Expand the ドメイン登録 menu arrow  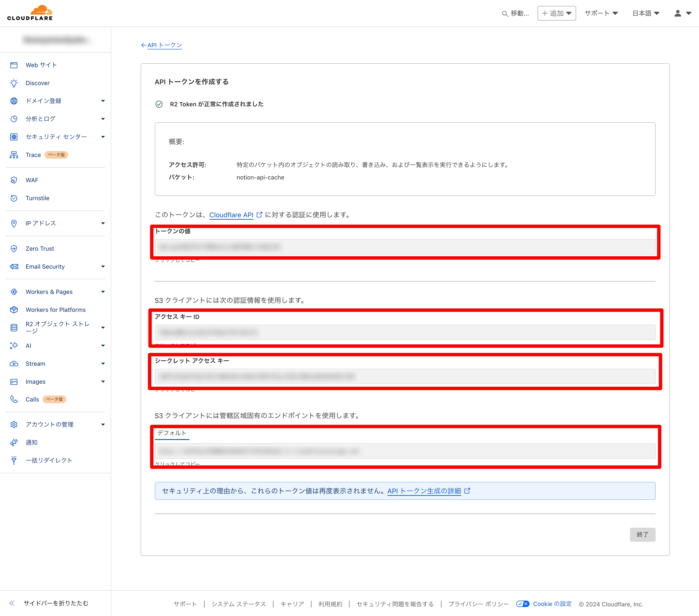pyautogui.click(x=103, y=101)
